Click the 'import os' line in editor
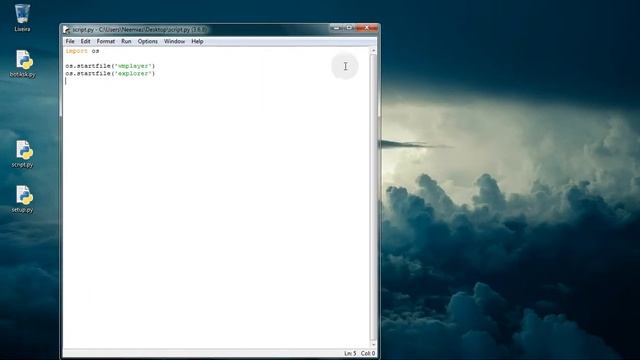Viewport: 640px width, 360px height. point(82,51)
